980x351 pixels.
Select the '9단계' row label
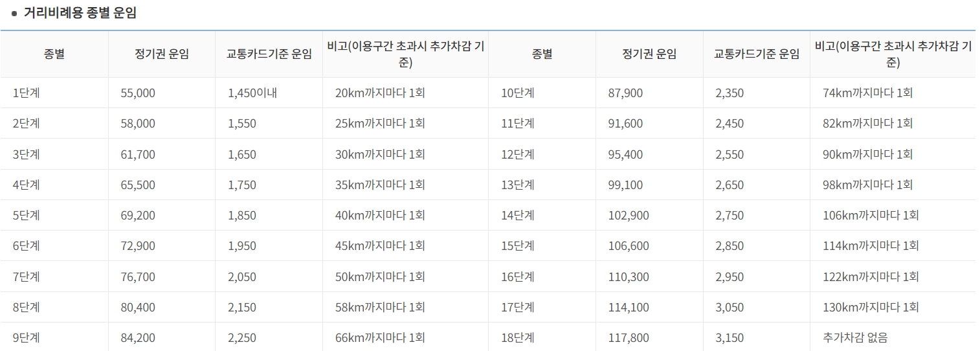pyautogui.click(x=27, y=337)
